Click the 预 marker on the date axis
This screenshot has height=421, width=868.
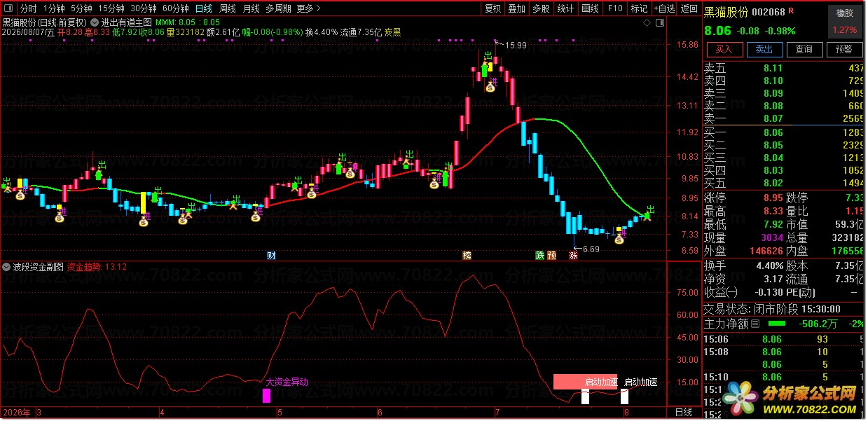coord(551,255)
